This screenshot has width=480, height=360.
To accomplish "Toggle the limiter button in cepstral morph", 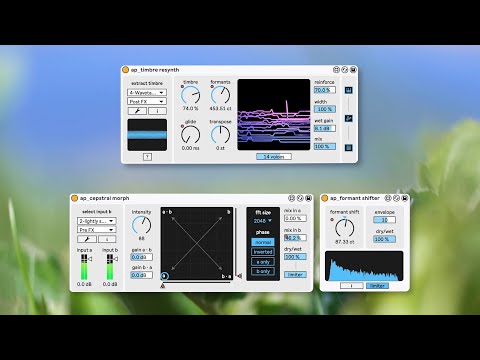I will coord(295,274).
